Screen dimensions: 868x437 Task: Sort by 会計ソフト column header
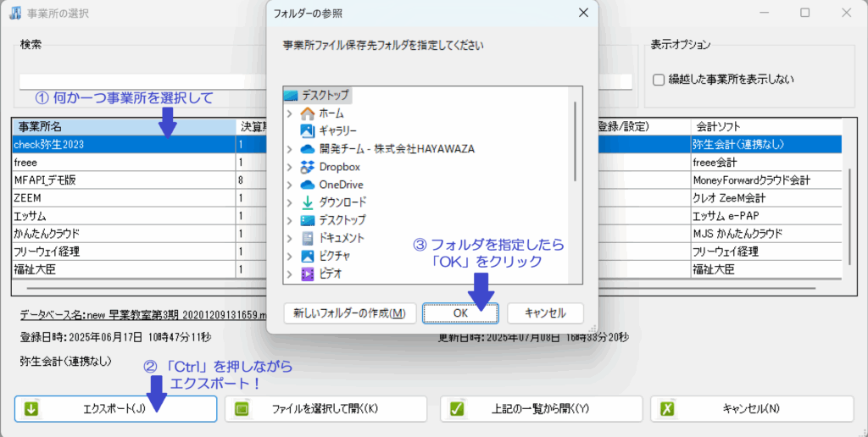766,127
